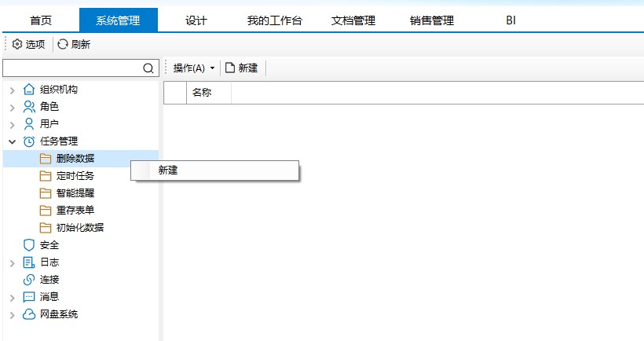Image resolution: width=644 pixels, height=341 pixels.
Task: Click the 连接 link icon
Action: tap(29, 280)
